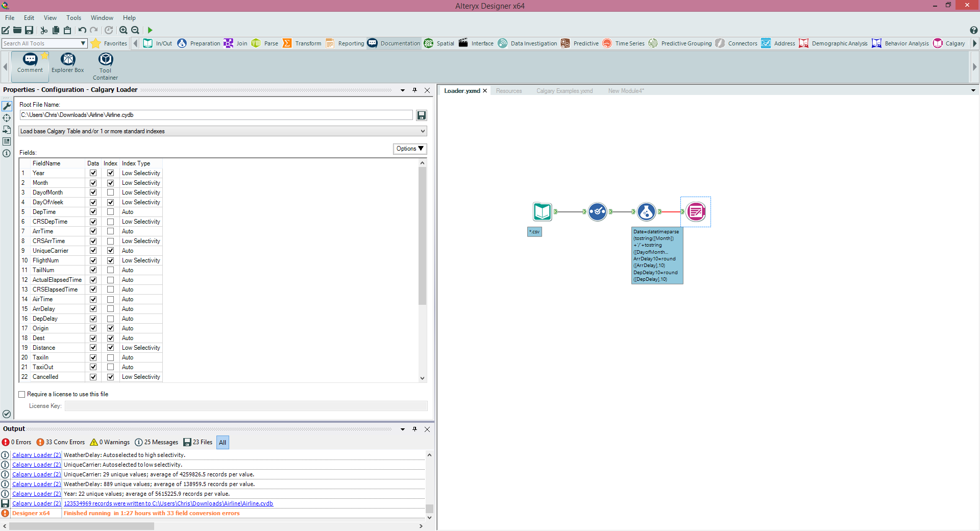The width and height of the screenshot is (980, 531).
Task: Click the right arrow of the tool palette
Action: pyautogui.click(x=974, y=67)
